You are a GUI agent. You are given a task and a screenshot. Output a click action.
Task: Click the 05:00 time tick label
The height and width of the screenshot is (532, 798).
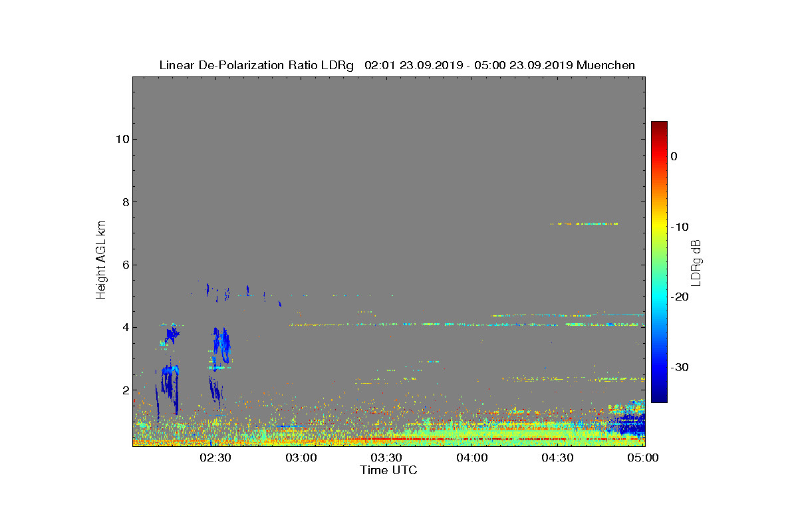pyautogui.click(x=644, y=458)
